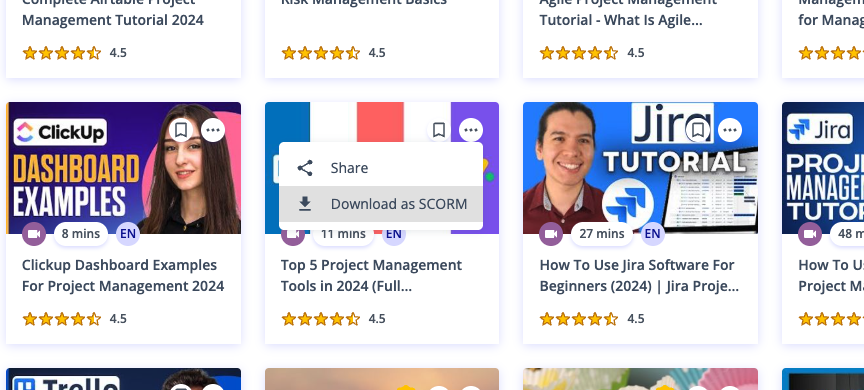Click the star rating on Agile Tutorial card

[579, 53]
